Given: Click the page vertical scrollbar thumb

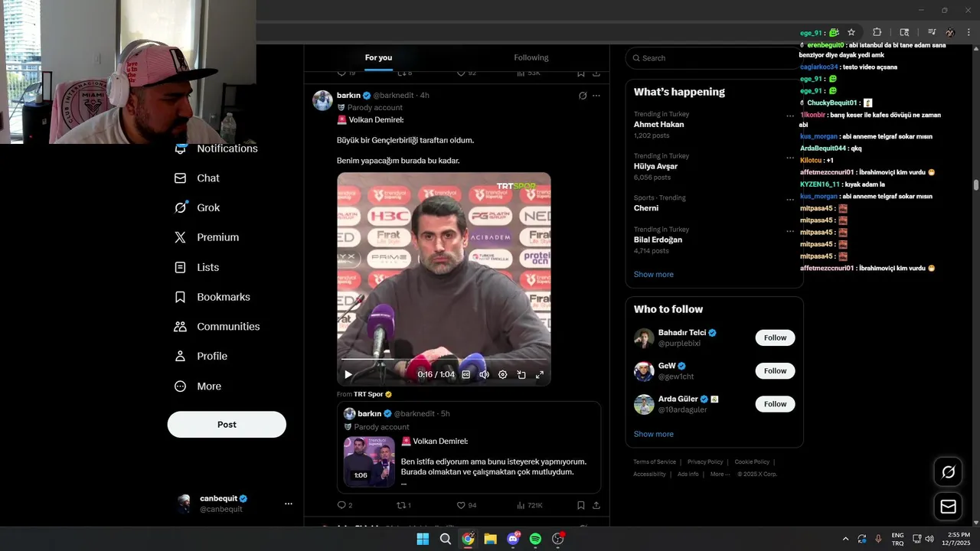Looking at the screenshot, I should [x=976, y=185].
